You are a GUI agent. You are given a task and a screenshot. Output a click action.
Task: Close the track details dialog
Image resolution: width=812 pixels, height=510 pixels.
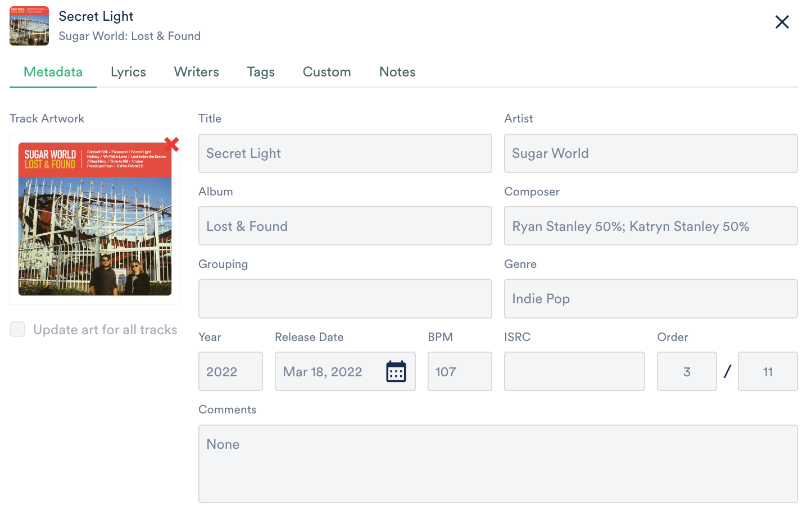point(782,22)
